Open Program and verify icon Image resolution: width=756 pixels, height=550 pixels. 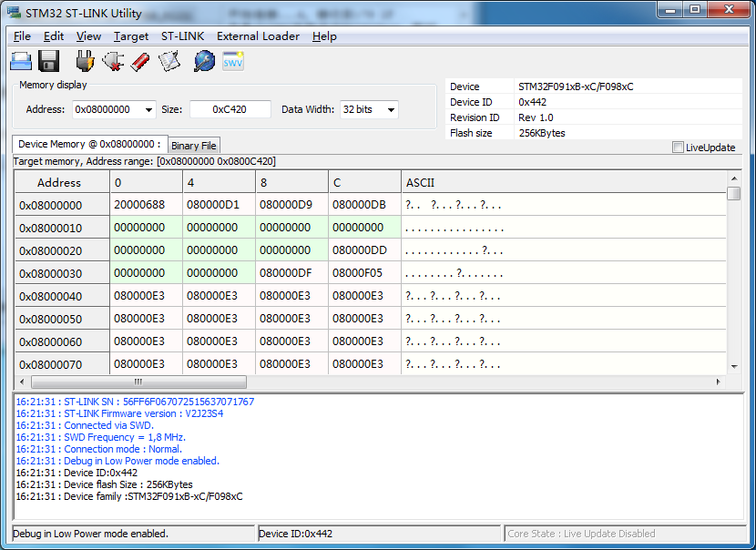169,62
